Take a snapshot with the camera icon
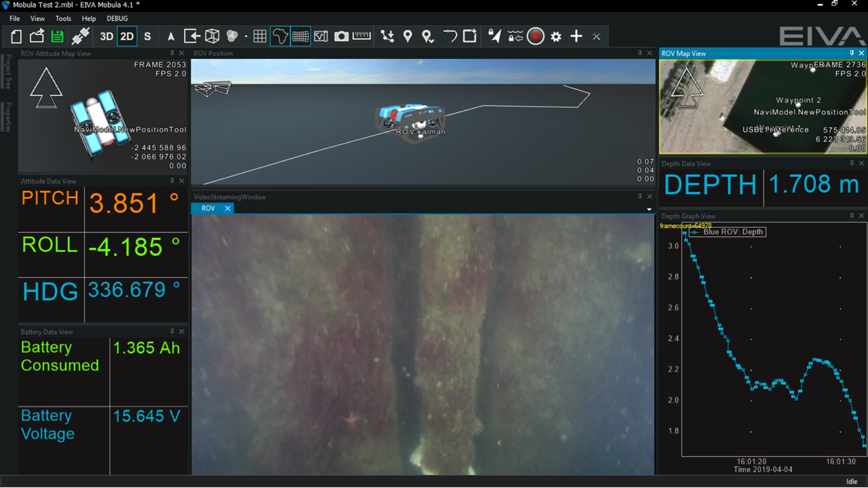Image resolution: width=868 pixels, height=488 pixels. click(x=341, y=37)
